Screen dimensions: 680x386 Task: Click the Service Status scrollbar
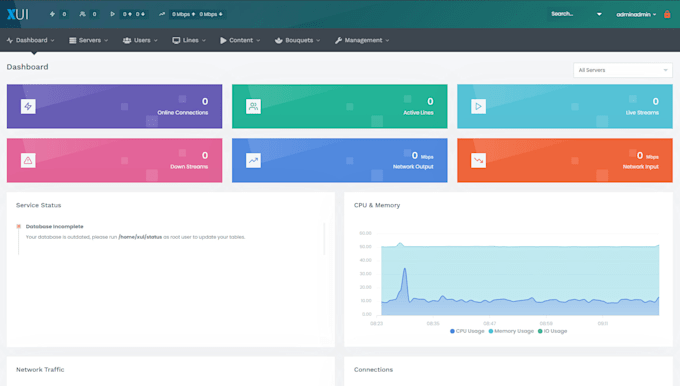(x=324, y=239)
